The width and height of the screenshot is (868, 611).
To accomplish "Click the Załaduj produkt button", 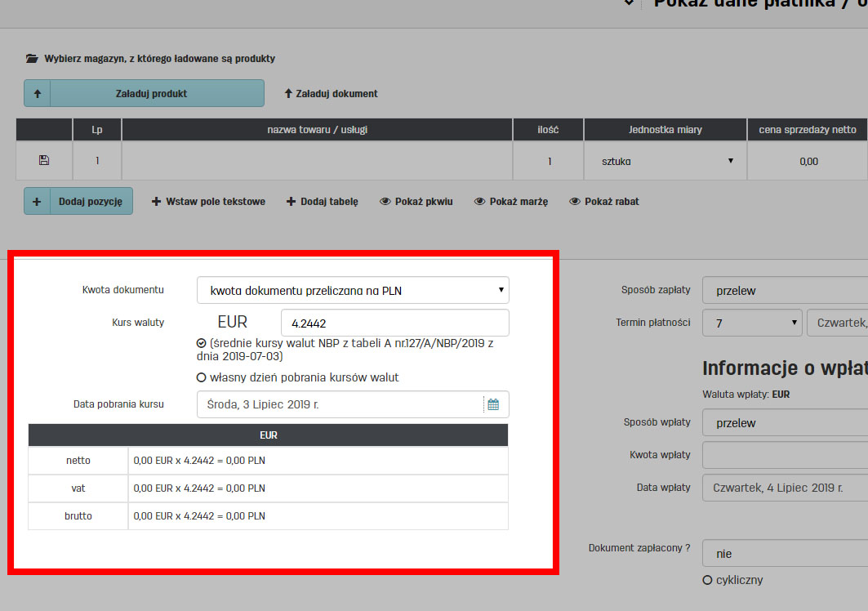I will coord(157,94).
